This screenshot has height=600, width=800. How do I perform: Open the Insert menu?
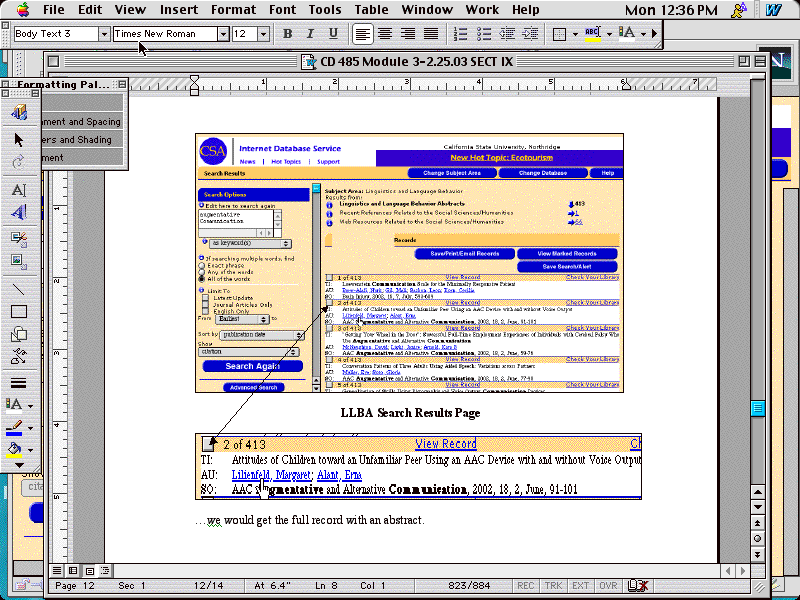pyautogui.click(x=179, y=10)
